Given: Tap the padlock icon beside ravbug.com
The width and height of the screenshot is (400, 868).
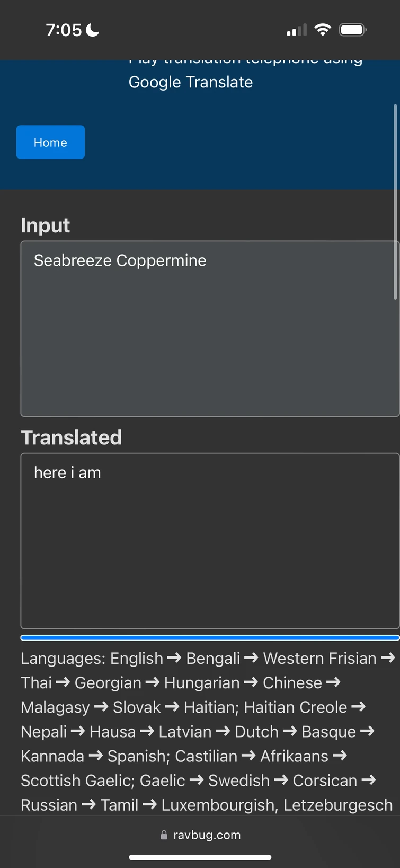Looking at the screenshot, I should [x=163, y=835].
